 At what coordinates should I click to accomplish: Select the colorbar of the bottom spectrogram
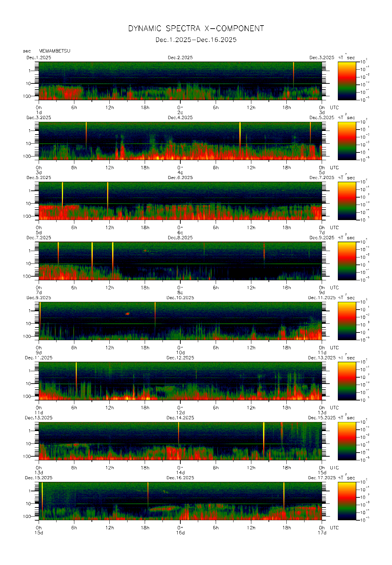[x=347, y=501]
